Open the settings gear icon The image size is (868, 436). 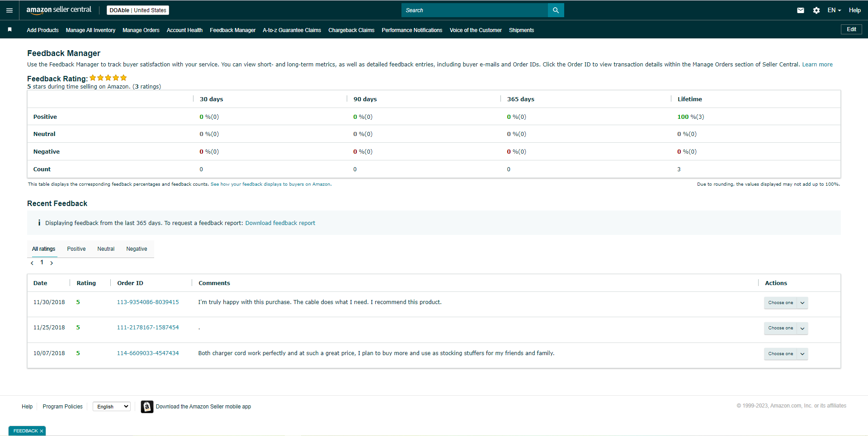click(x=816, y=10)
